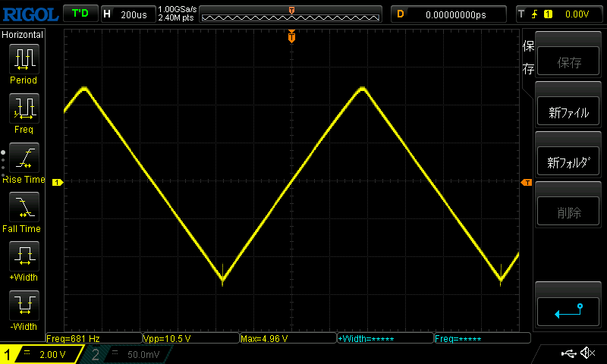This screenshot has width=607, height=364.
Task: Click the trigger level marker on right edge
Action: point(527,182)
